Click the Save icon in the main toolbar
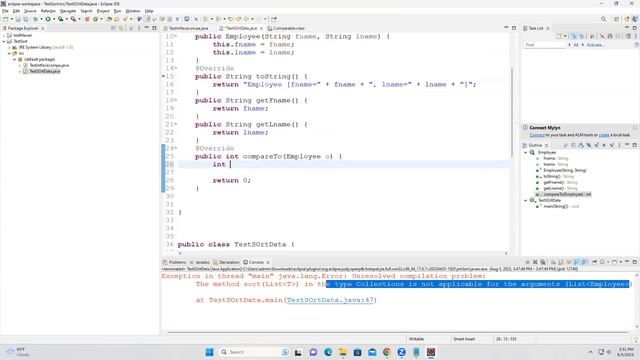640x360 pixels. coord(18,19)
